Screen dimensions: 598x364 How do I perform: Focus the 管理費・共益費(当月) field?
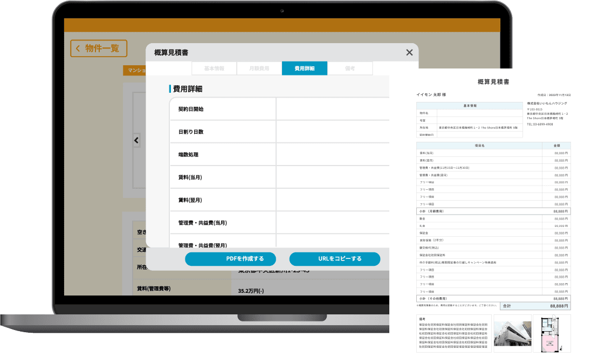(332, 222)
